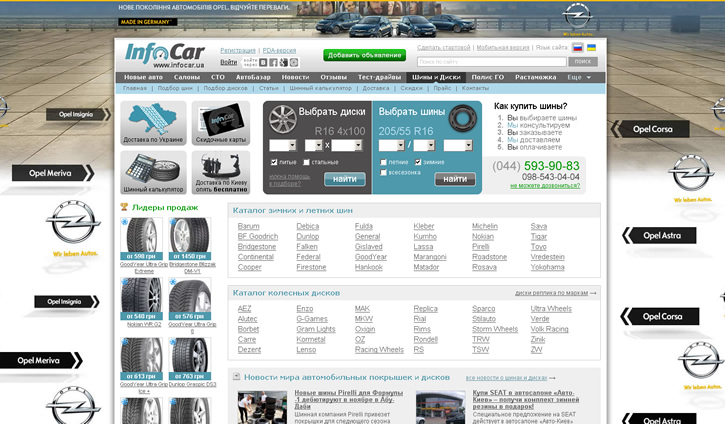Open the SEAT showroom news photo
725x424 pixels.
pos(440,407)
